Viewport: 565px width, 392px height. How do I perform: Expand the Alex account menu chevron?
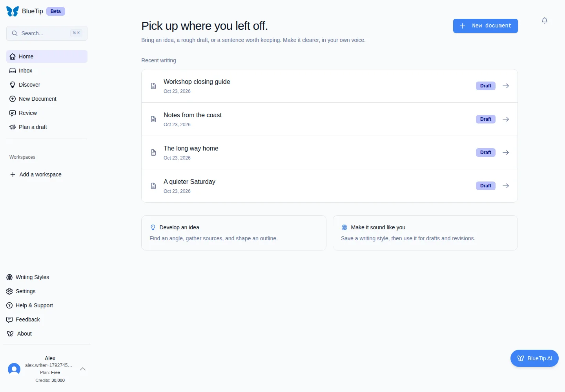click(83, 369)
